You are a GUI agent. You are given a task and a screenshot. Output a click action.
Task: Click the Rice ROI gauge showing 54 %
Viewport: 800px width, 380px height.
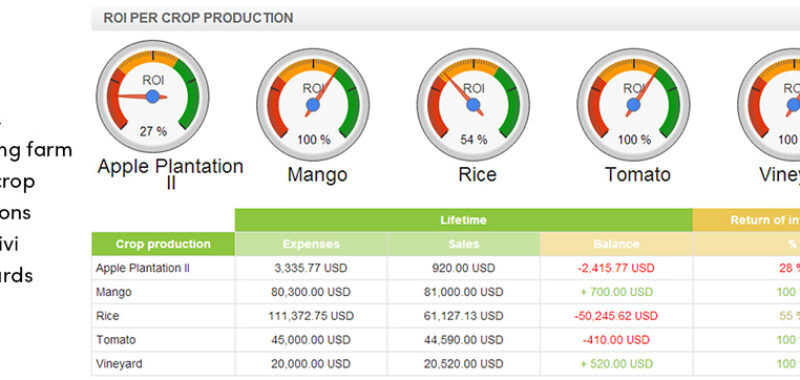[x=473, y=105]
